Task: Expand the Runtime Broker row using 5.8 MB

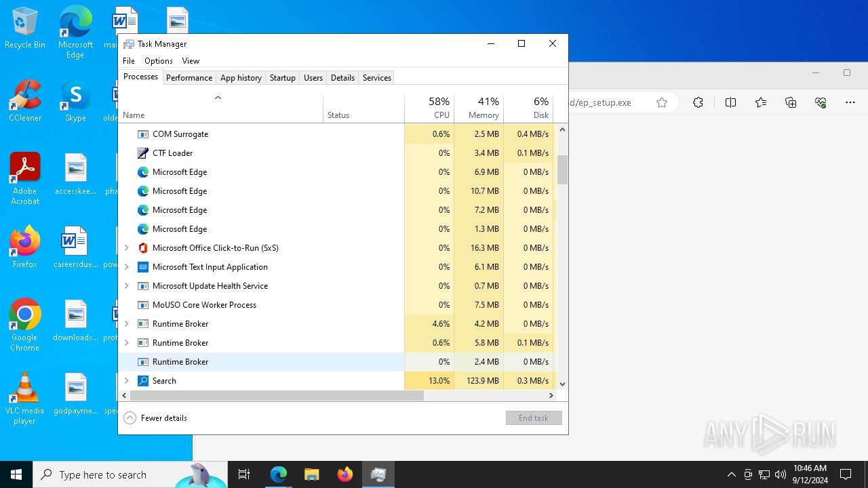Action: [x=126, y=343]
